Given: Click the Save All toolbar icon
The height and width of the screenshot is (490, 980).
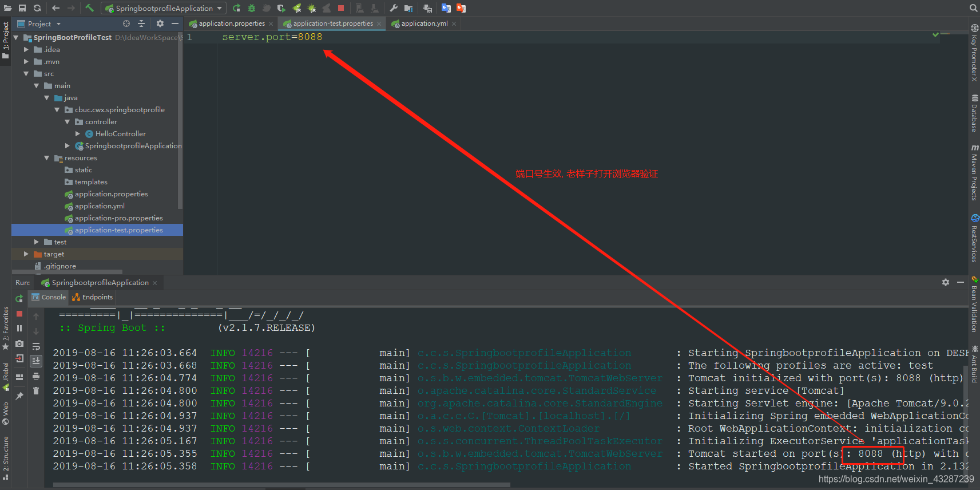Looking at the screenshot, I should point(22,8).
